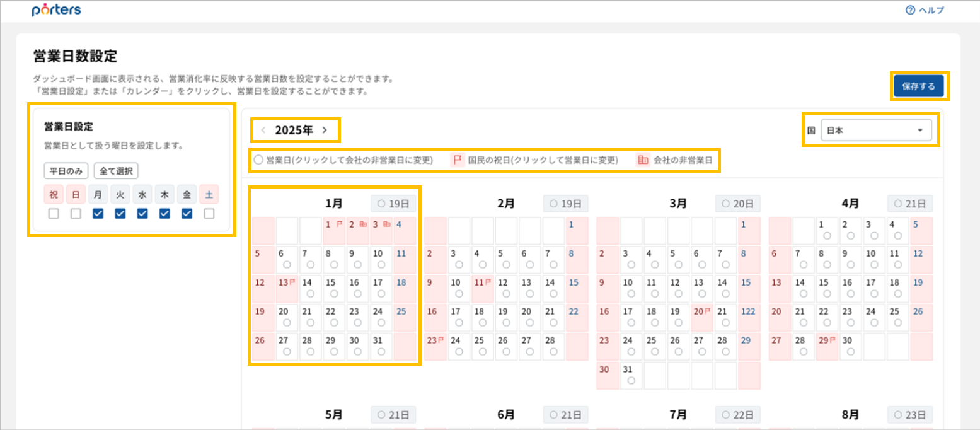Uncheck the 月 (Monday) checkbox
980x430 pixels.
pos(98,214)
